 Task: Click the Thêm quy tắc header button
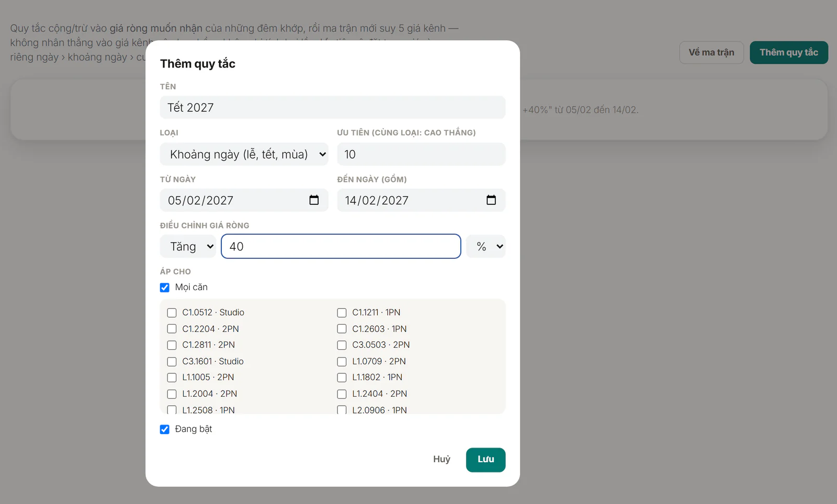click(789, 52)
